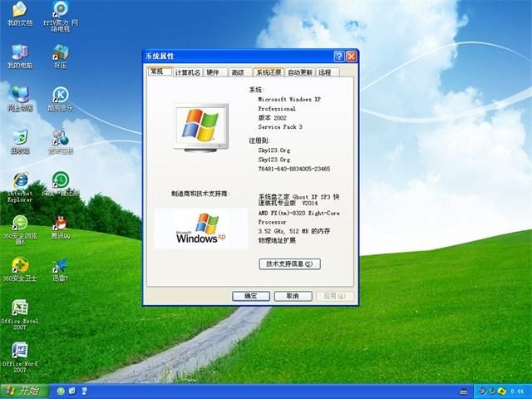Image resolution: width=532 pixels, height=399 pixels.
Task: Switch to the 系统还原 tab
Action: click(268, 72)
